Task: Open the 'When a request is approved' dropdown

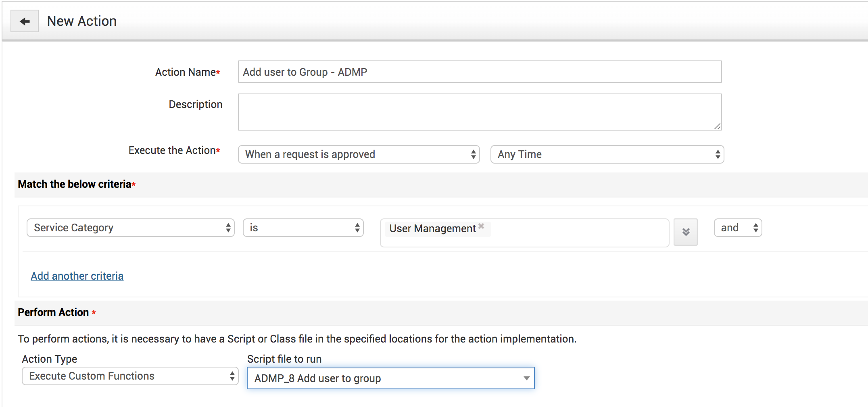Action: click(359, 154)
